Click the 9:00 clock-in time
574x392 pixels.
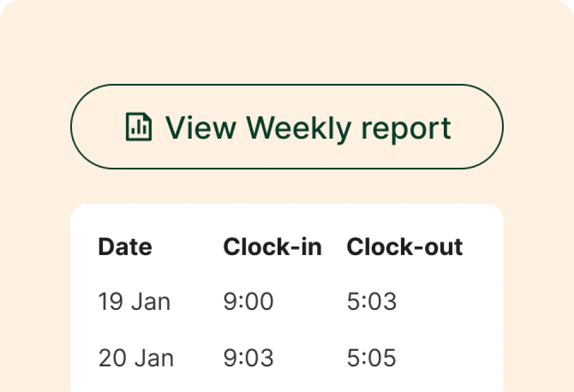(x=248, y=301)
